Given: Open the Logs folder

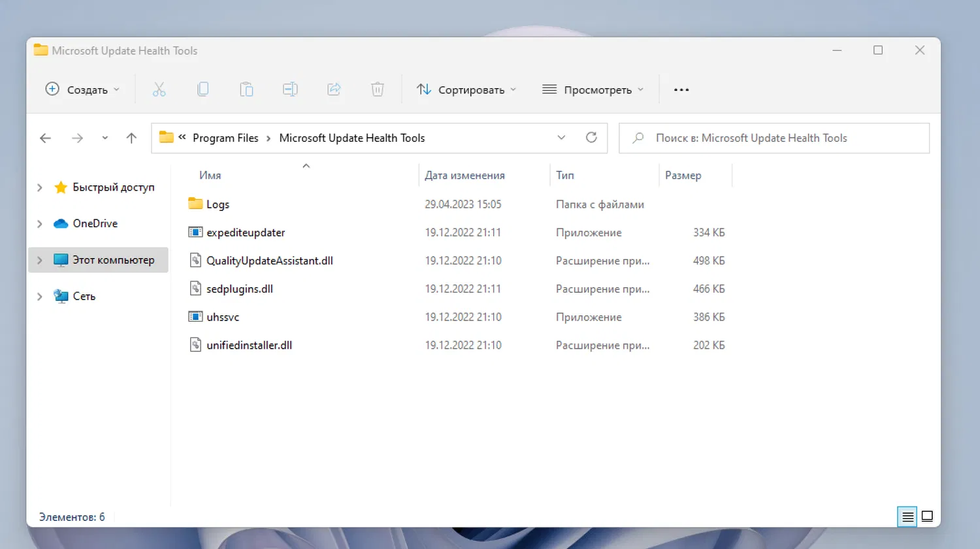Looking at the screenshot, I should tap(218, 204).
